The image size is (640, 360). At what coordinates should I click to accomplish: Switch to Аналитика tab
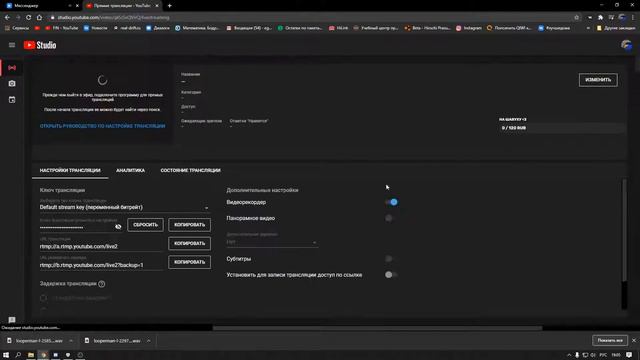(x=131, y=170)
